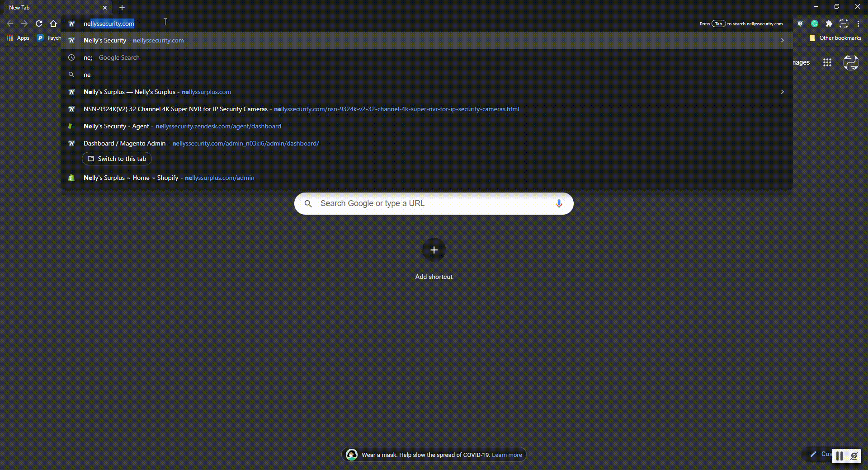Pause the screen recording
This screenshot has width=868, height=470.
click(840, 456)
